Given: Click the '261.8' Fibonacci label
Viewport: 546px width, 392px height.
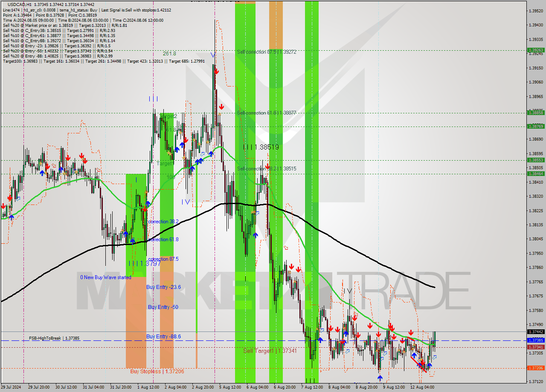Looking at the screenshot, I should pyautogui.click(x=169, y=54).
